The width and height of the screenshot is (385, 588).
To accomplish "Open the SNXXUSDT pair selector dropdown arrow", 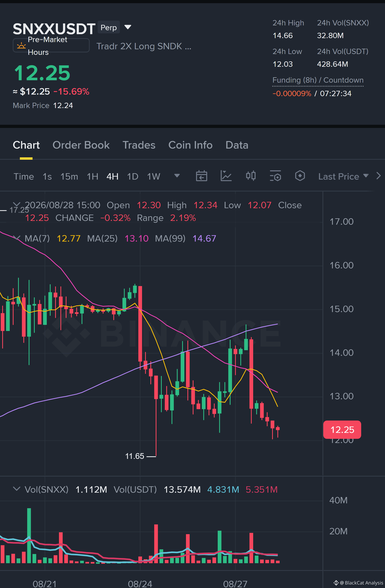I will (x=128, y=27).
